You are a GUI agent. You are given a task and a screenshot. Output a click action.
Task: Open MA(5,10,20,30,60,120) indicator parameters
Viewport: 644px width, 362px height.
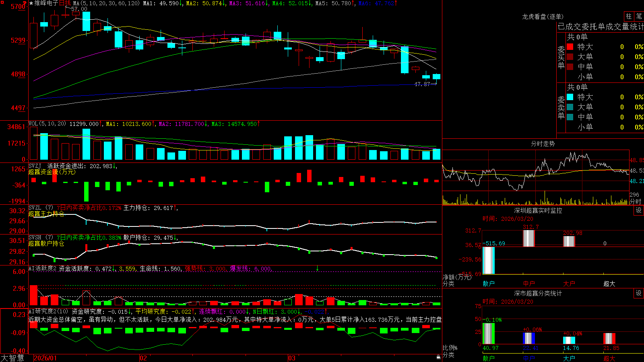point(106,3)
